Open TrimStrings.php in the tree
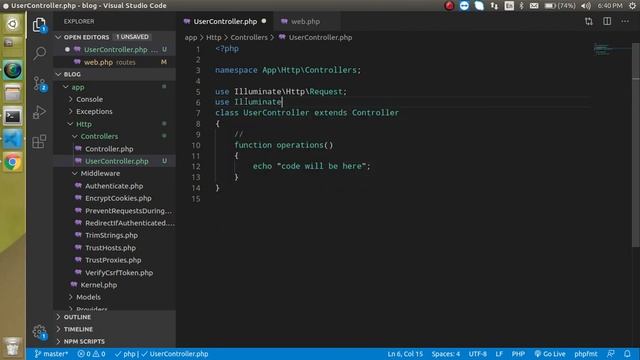This screenshot has height=360, width=640. point(115,236)
